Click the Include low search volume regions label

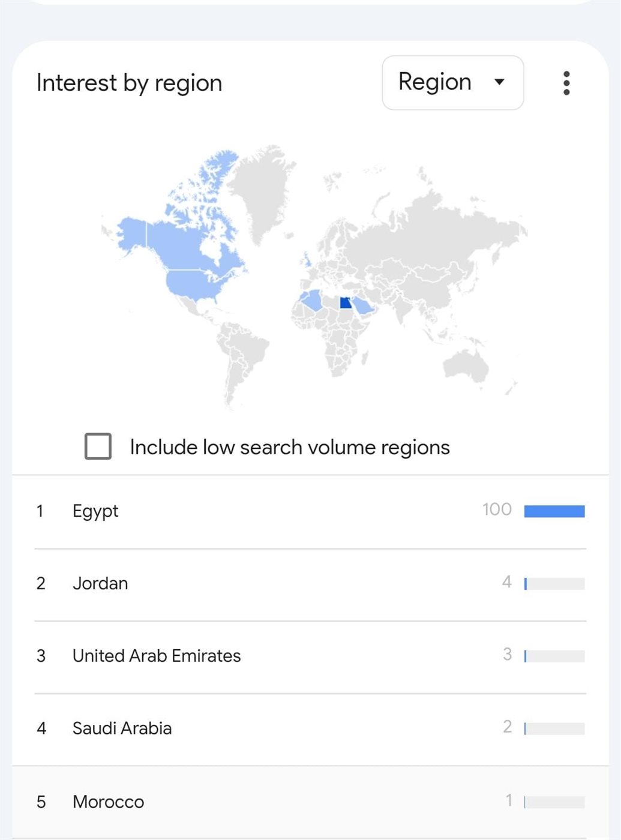pyautogui.click(x=290, y=447)
